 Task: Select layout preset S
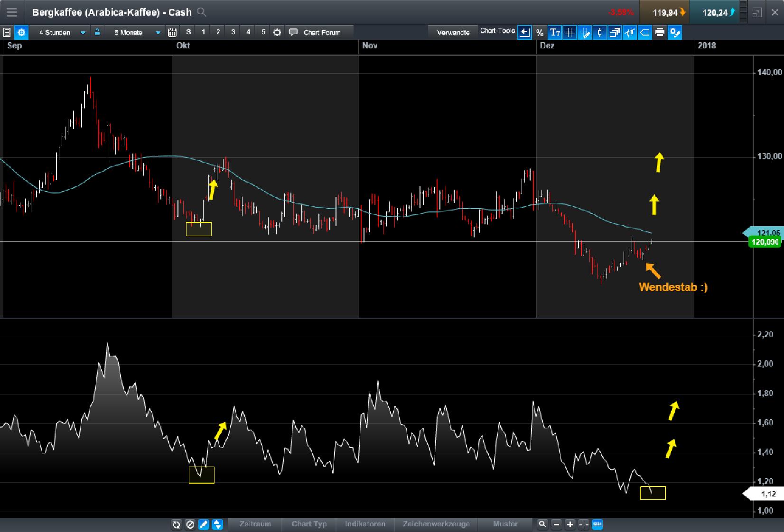(x=188, y=32)
